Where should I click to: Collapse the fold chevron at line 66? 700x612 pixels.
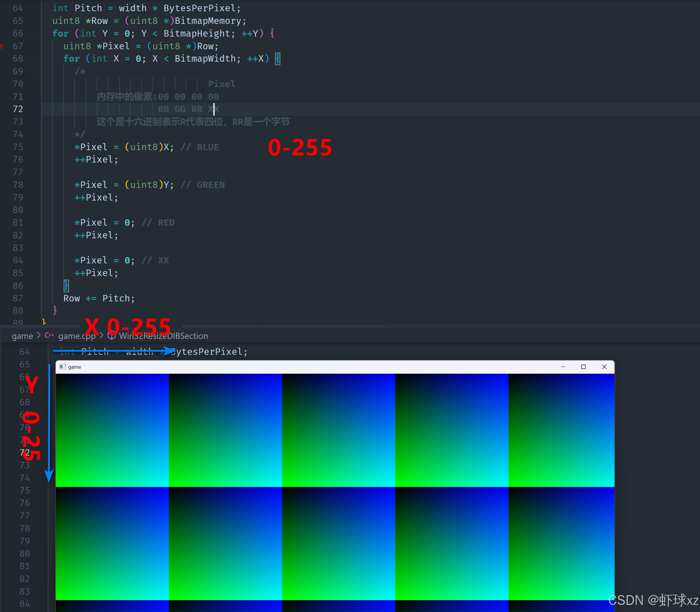point(33,33)
